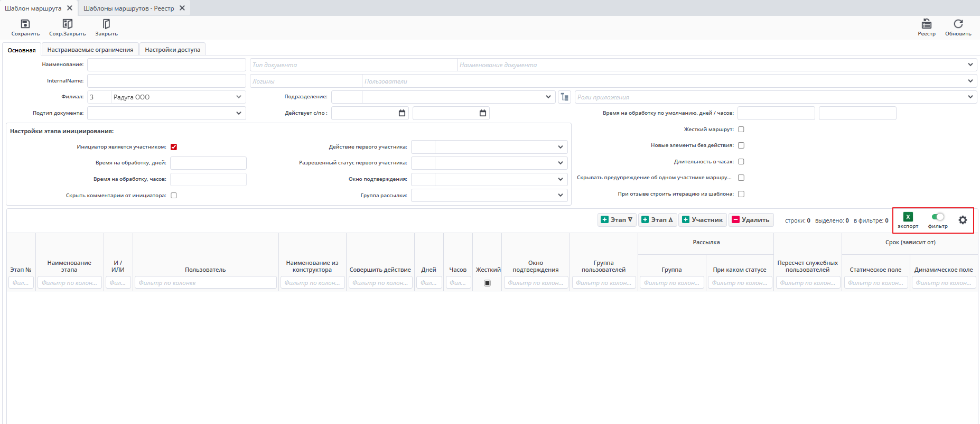Open the 'Настройки доступа' tab
Screen dimensions: 980x424
coord(173,50)
